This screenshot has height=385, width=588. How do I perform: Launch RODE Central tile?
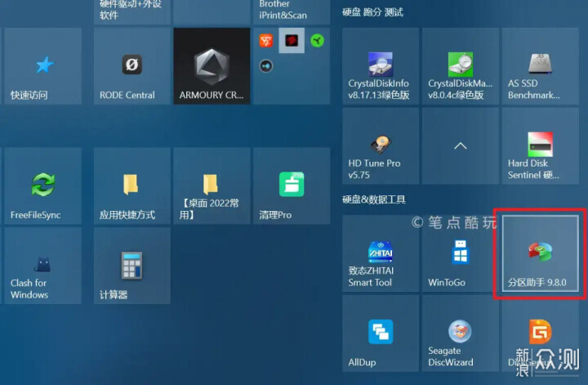click(132, 66)
